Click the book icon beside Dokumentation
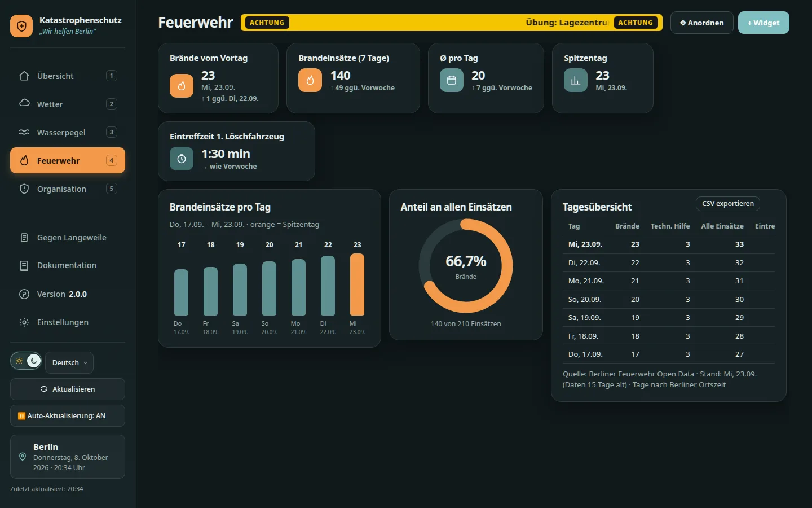Image resolution: width=812 pixels, height=508 pixels. click(24, 265)
